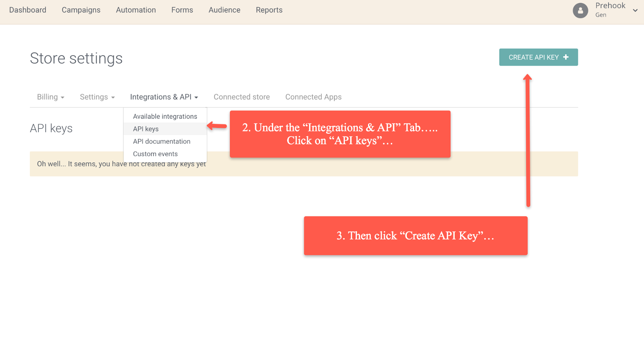Switch to the Connected store tab
This screenshot has height=345, width=644.
click(242, 97)
